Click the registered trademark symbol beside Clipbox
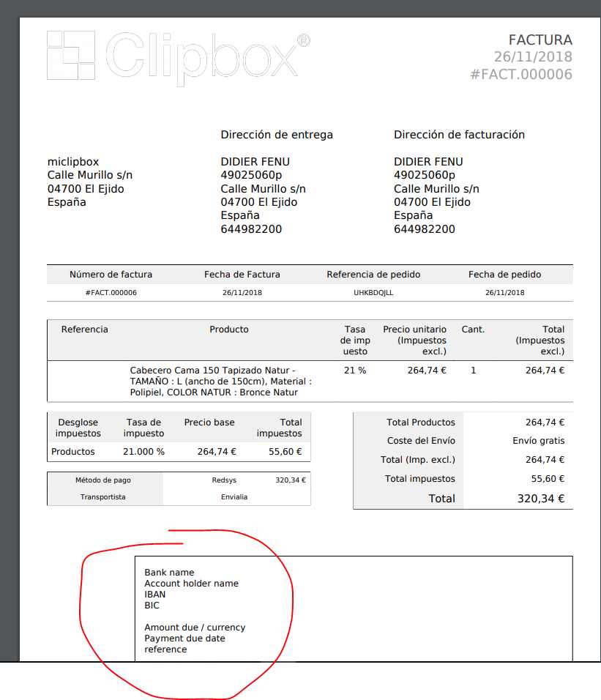The image size is (601, 700). [303, 40]
